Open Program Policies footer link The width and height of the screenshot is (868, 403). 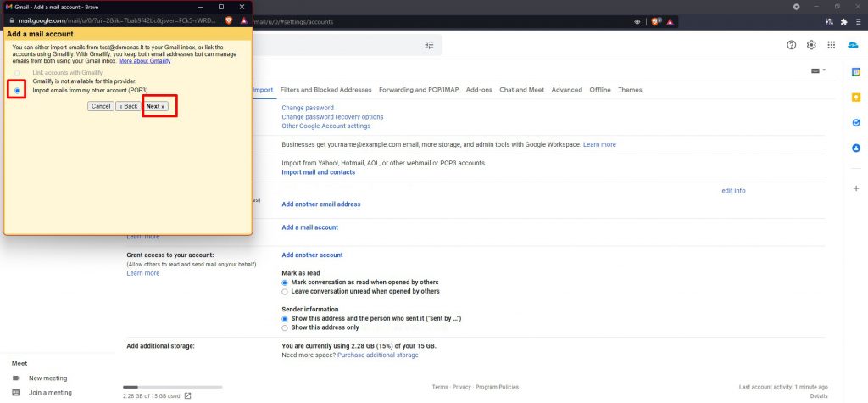pyautogui.click(x=497, y=387)
